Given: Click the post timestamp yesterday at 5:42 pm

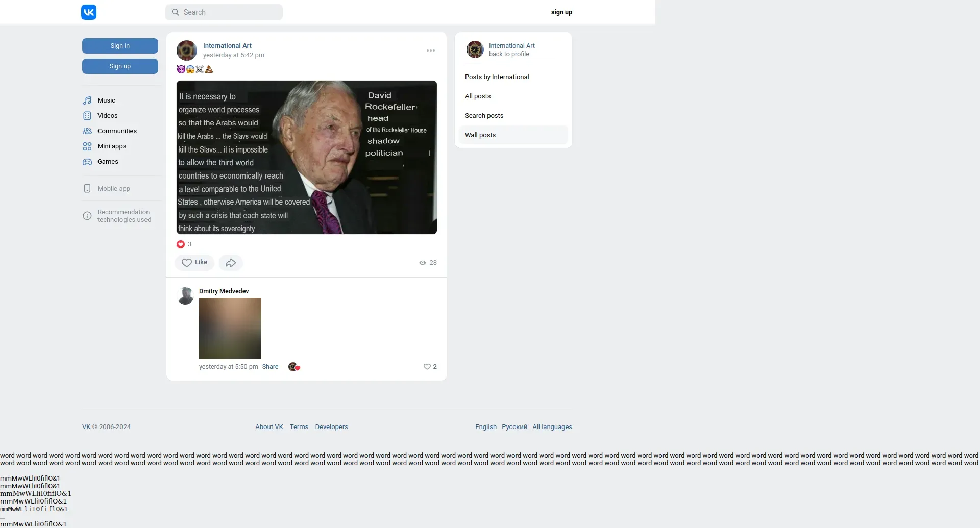Looking at the screenshot, I should click(x=234, y=55).
